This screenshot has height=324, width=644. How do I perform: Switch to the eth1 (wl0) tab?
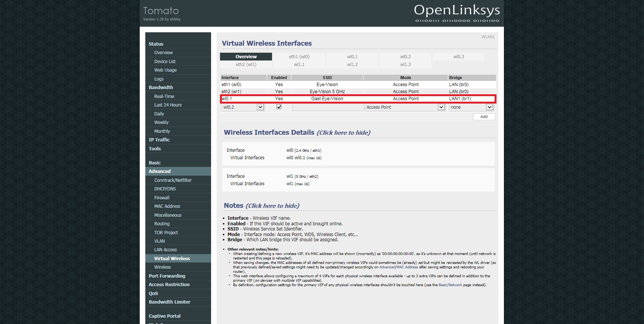click(x=299, y=57)
